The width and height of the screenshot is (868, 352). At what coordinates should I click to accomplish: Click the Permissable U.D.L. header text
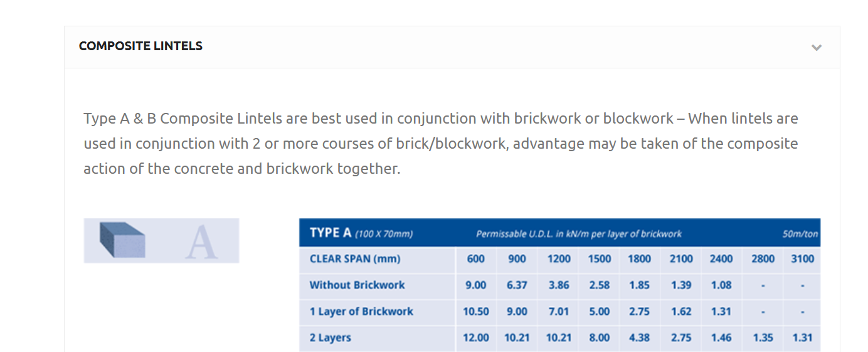(578, 234)
